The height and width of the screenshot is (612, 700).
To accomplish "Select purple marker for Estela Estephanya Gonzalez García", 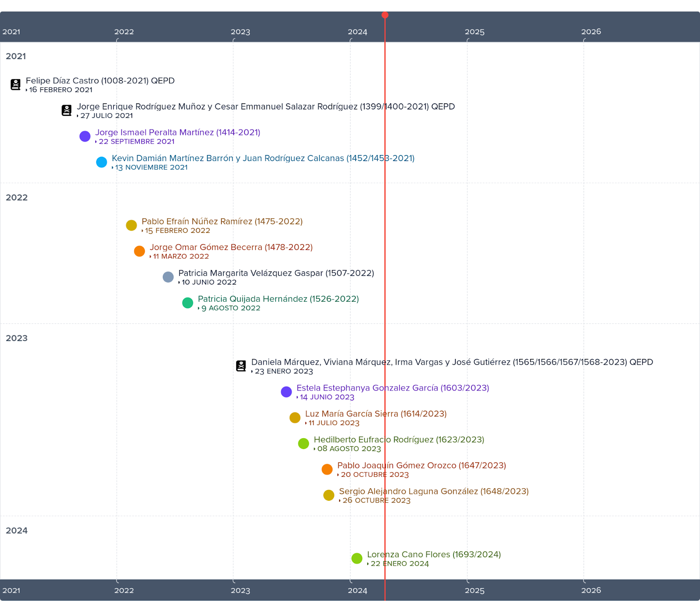I will [286, 392].
